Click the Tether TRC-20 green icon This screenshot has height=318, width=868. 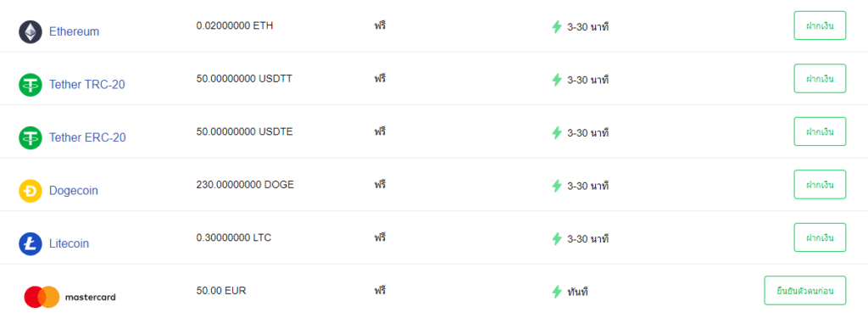tap(31, 85)
